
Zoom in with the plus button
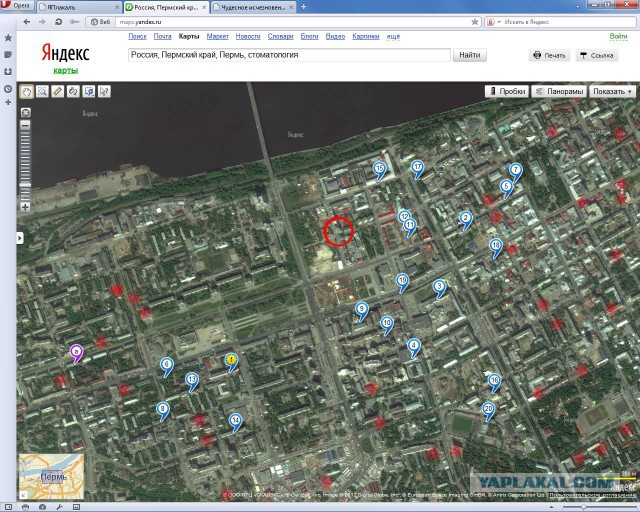[25, 207]
